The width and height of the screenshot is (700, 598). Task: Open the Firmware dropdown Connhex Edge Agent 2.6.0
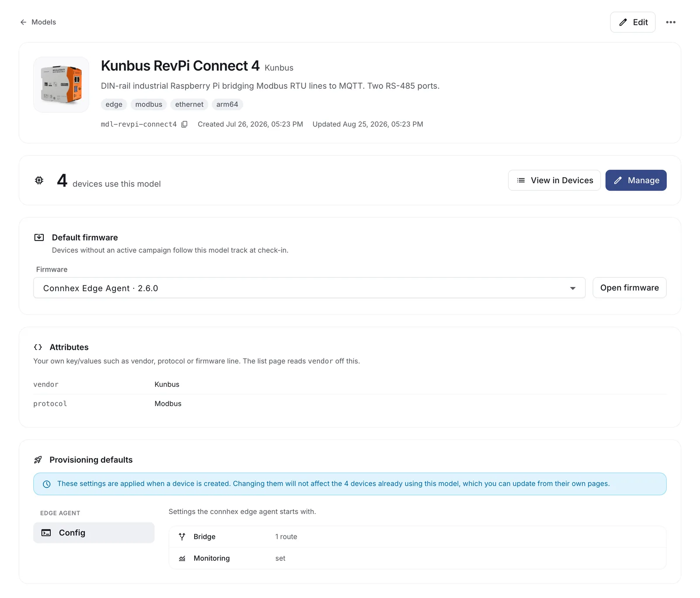[x=309, y=288]
